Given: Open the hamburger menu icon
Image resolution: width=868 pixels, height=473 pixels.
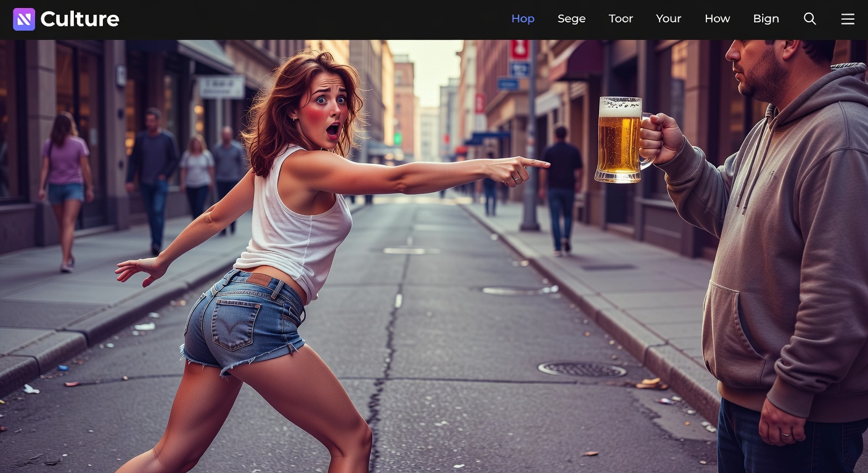Looking at the screenshot, I should 848,19.
